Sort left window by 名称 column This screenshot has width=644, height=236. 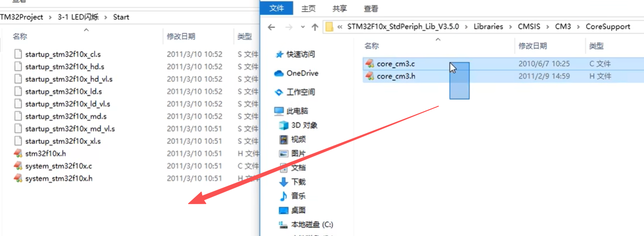20,37
